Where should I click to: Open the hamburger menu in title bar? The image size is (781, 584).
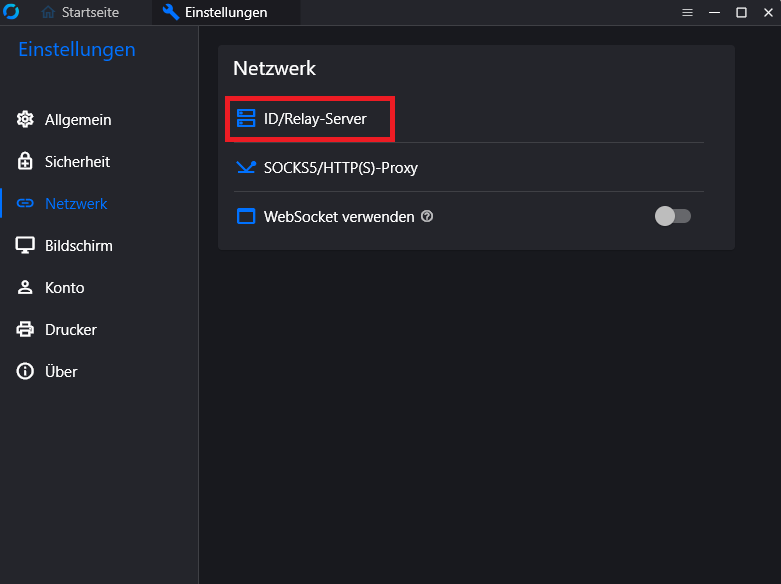(687, 12)
